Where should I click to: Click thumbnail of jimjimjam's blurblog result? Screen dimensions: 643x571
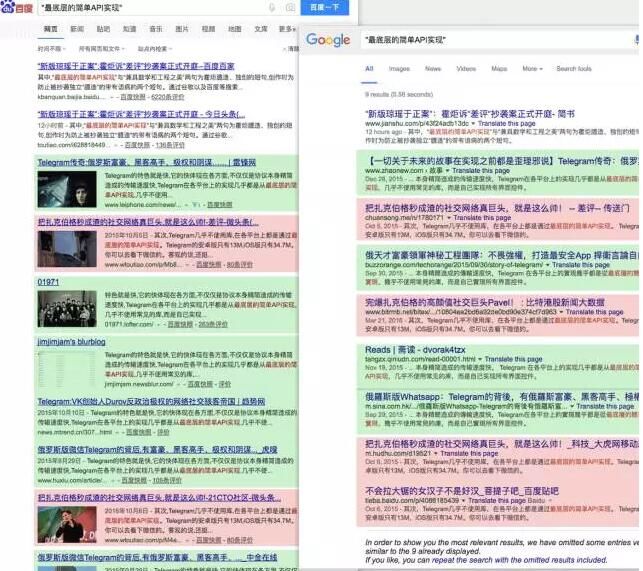(67, 369)
